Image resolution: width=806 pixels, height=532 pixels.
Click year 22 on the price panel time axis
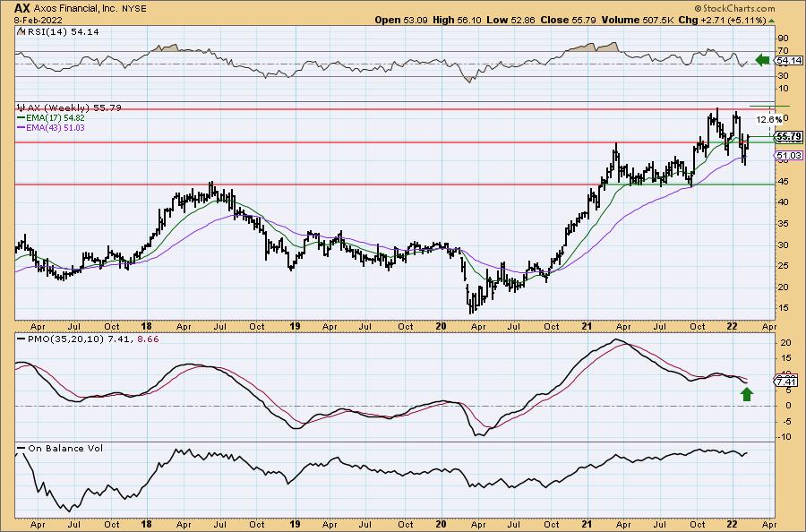733,326
